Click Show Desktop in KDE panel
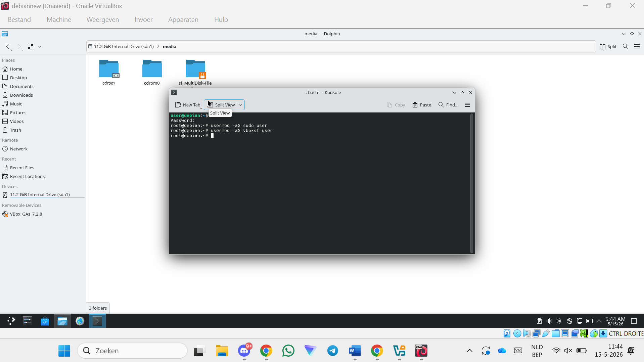The width and height of the screenshot is (644, 362). (x=634, y=321)
